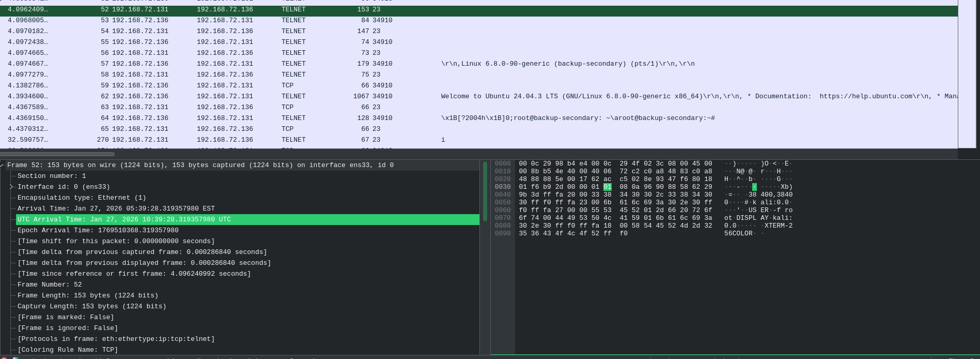Select TCP packet number 65
980x359 pixels.
tap(479, 129)
